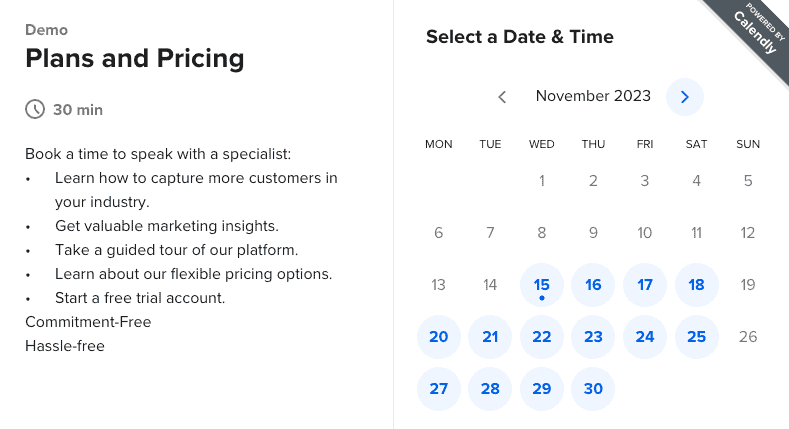Select Thursday November 23
Viewport: 789px width, 429px height.
tap(593, 336)
